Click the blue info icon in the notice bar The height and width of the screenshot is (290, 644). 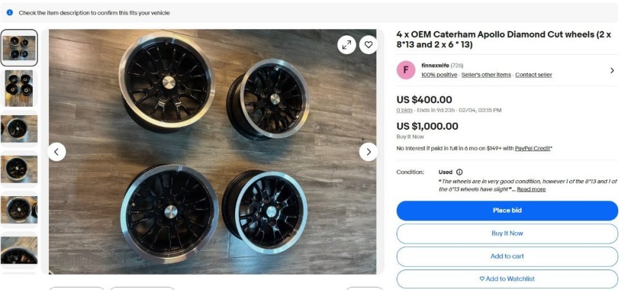tap(10, 13)
